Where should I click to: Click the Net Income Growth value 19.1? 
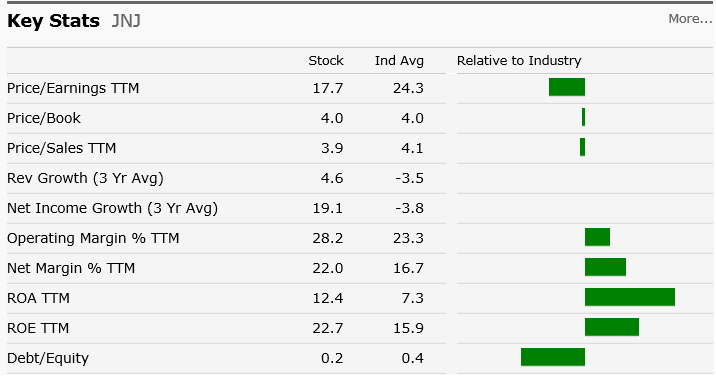pos(327,208)
